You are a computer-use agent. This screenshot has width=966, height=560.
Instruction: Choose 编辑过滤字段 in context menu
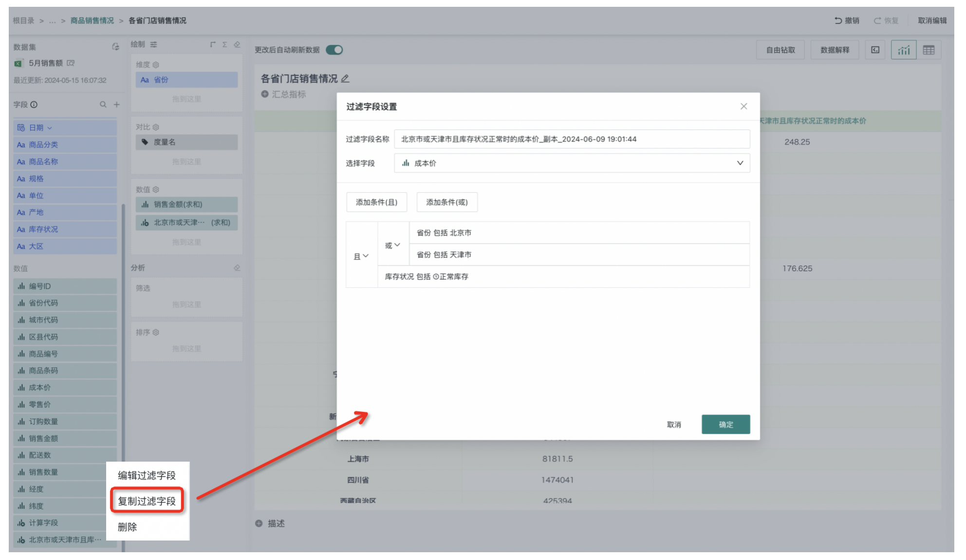click(147, 475)
